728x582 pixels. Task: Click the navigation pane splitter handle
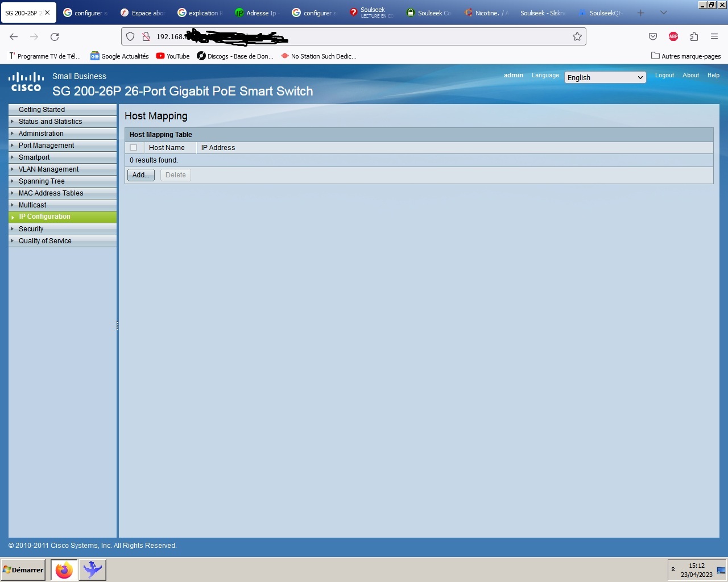pos(117,326)
